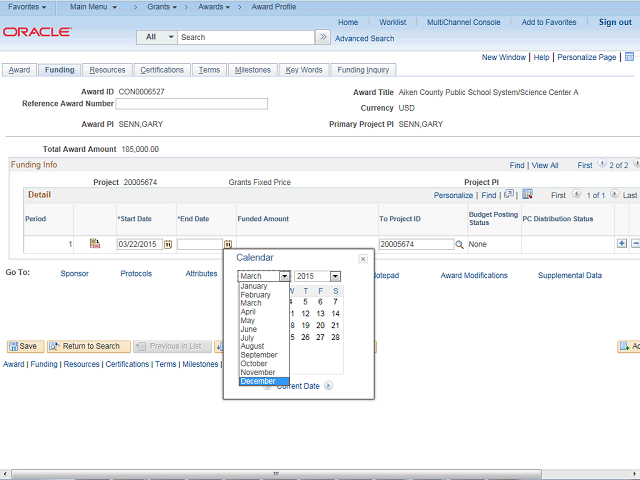This screenshot has height=480, width=640.
Task: Click the To Project ID lookup magnifier
Action: coord(460,244)
